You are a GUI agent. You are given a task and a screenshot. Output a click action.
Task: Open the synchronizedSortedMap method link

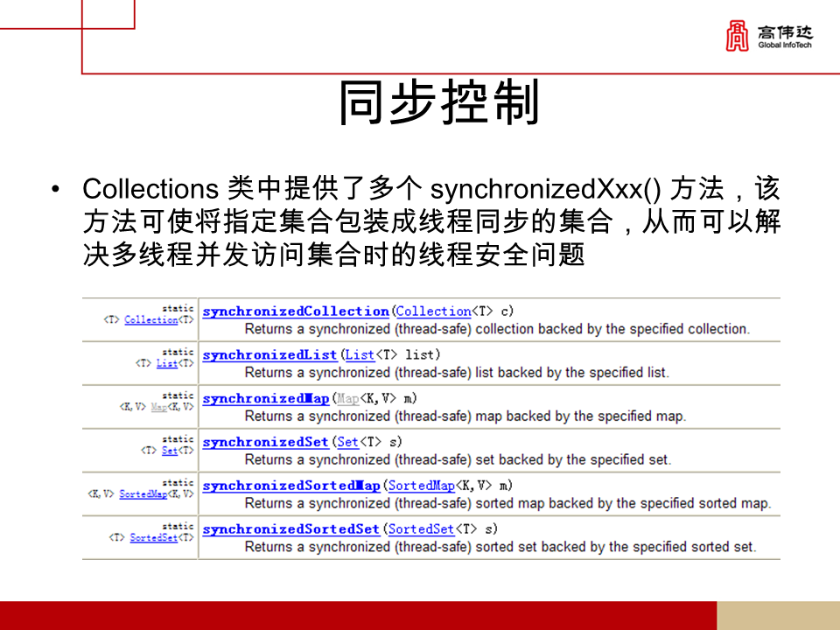click(x=290, y=486)
